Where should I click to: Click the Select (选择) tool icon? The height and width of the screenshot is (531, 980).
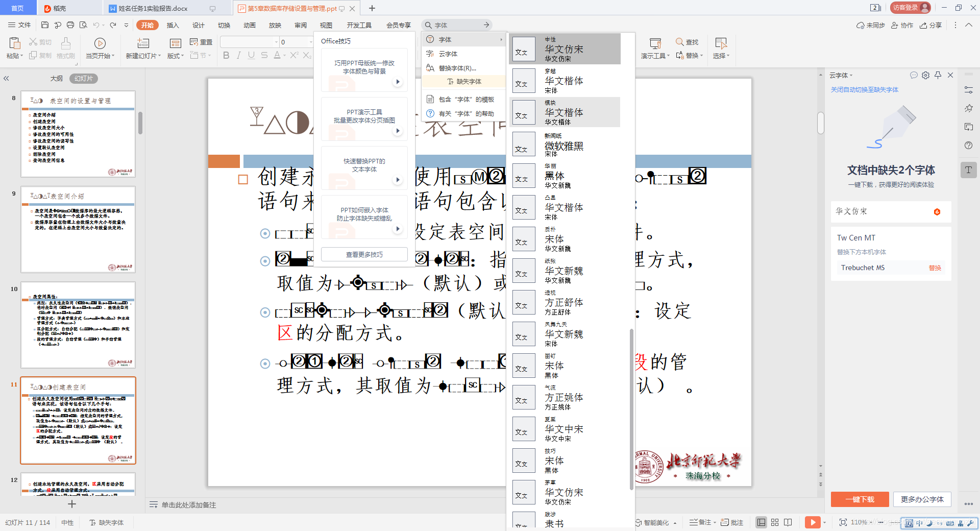click(x=721, y=43)
